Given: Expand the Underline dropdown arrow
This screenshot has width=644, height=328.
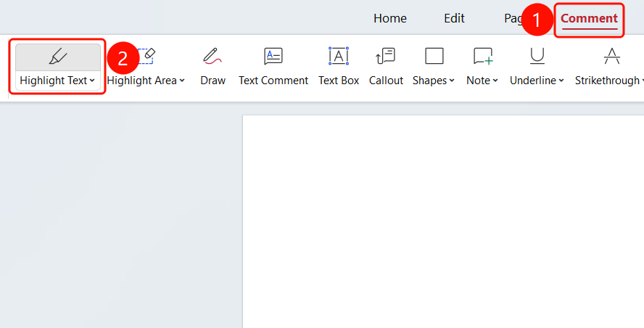Looking at the screenshot, I should pyautogui.click(x=561, y=81).
